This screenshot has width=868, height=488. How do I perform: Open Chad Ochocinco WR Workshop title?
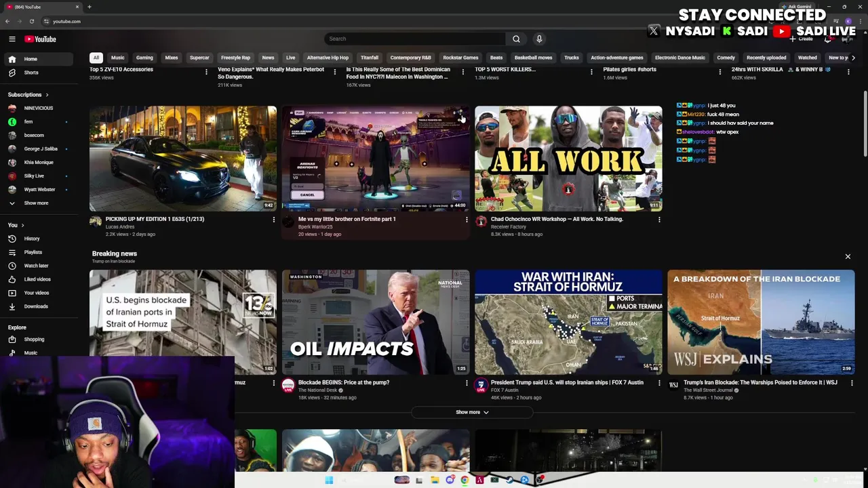(x=557, y=219)
